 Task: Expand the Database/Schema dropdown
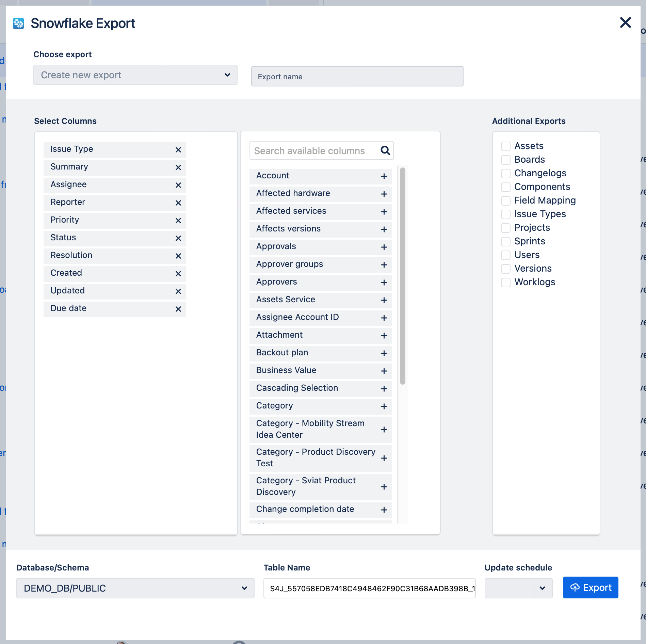click(x=135, y=588)
